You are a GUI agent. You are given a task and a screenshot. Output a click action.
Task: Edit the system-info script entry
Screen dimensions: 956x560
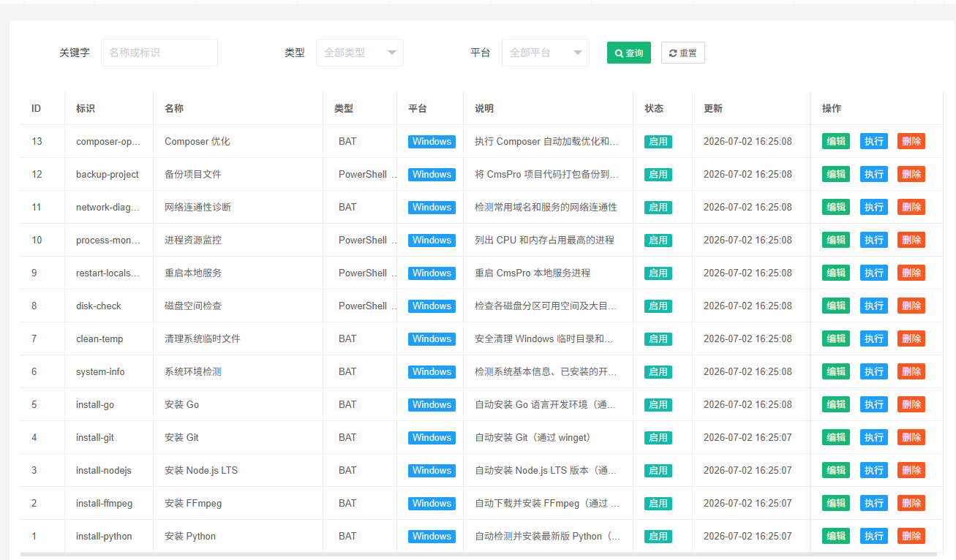point(836,371)
